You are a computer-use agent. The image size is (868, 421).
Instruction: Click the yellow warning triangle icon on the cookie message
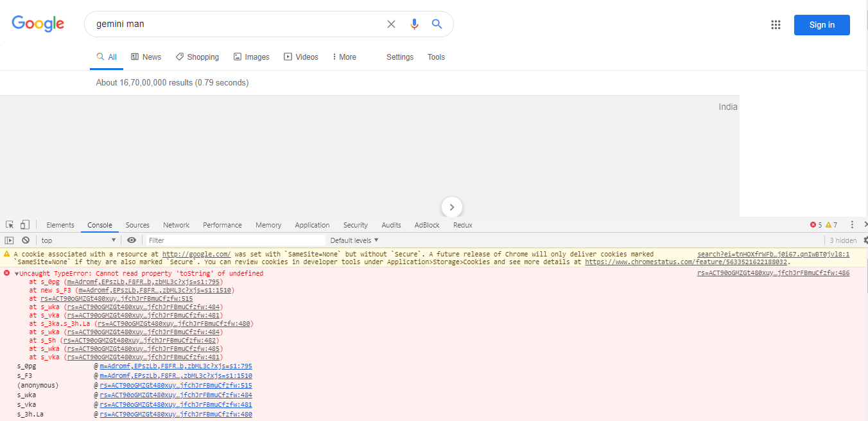point(7,255)
